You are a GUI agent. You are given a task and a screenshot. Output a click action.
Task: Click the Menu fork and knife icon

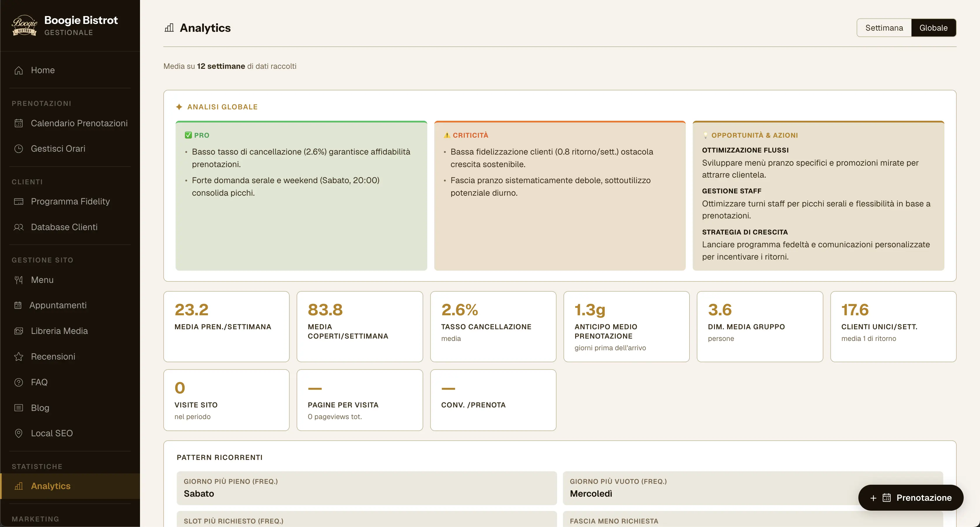pos(19,280)
